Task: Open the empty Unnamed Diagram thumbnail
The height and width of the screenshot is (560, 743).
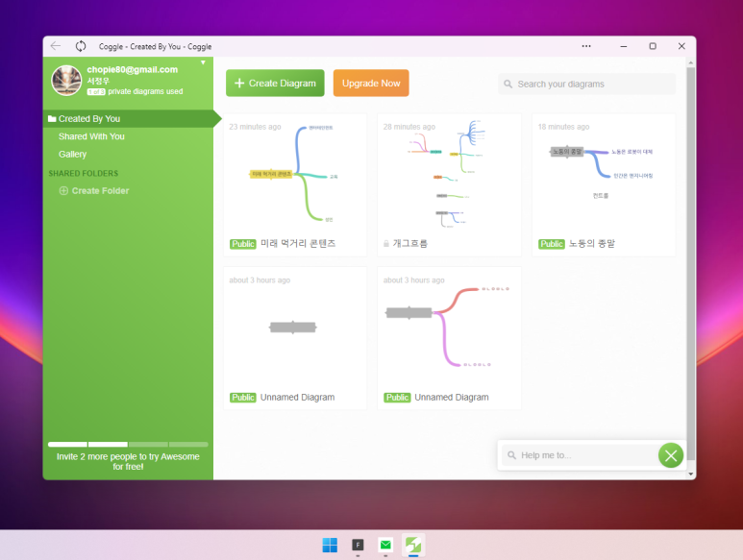Action: [x=295, y=338]
